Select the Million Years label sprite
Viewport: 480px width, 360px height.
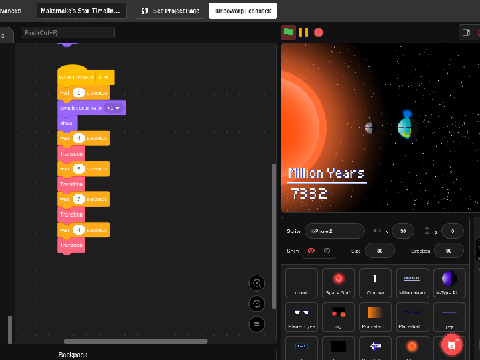(412, 283)
